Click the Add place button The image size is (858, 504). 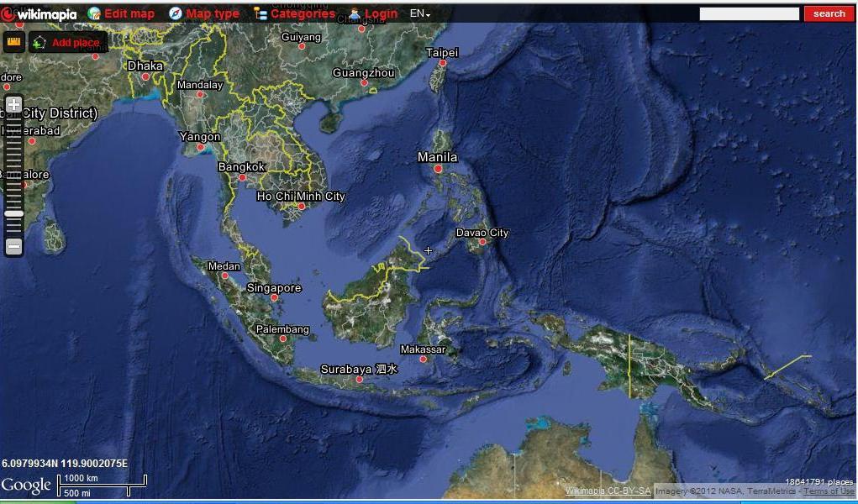pos(68,42)
